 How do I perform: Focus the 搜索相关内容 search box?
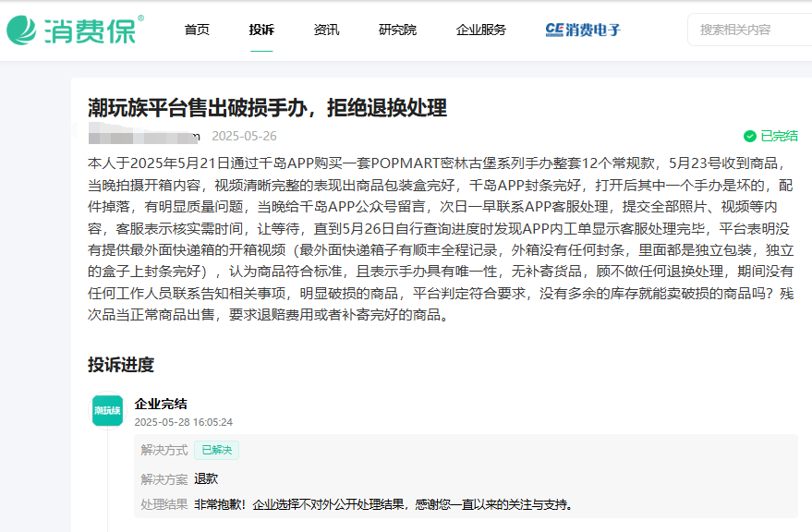point(750,30)
